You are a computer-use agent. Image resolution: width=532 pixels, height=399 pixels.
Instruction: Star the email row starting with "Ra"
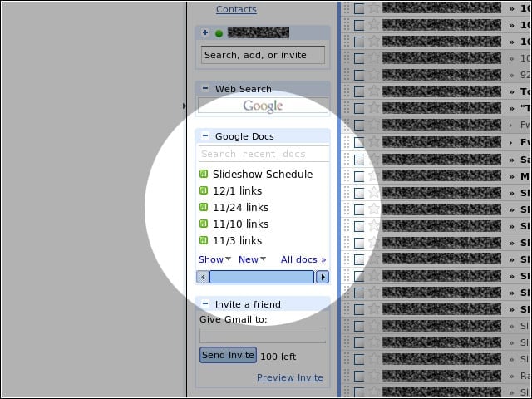(374, 376)
